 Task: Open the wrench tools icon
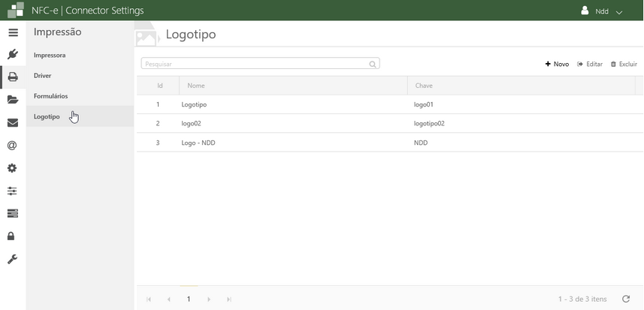pos(13,259)
